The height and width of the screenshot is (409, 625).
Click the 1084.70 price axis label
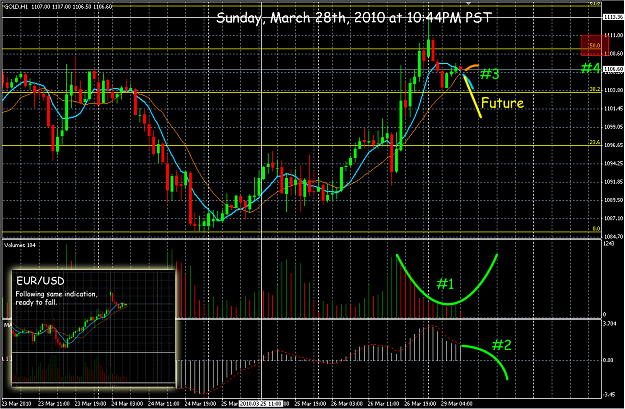tap(613, 236)
